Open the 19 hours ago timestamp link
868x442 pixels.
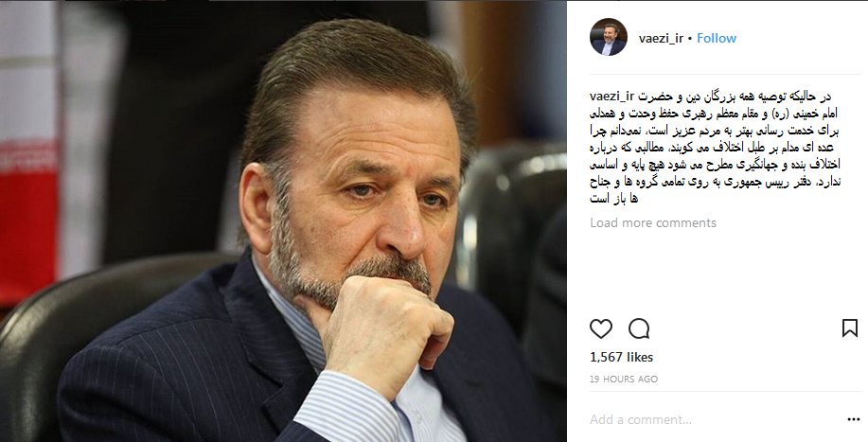click(x=624, y=380)
